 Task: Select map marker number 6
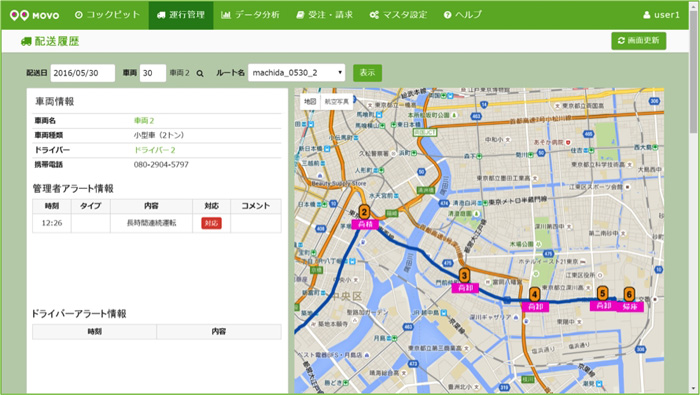(629, 295)
